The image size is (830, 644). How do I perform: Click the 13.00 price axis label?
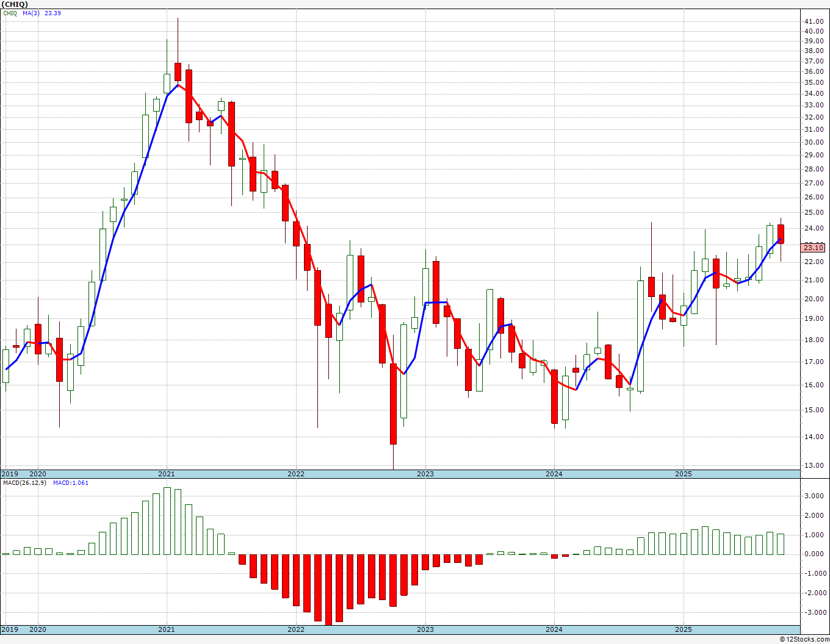click(814, 465)
